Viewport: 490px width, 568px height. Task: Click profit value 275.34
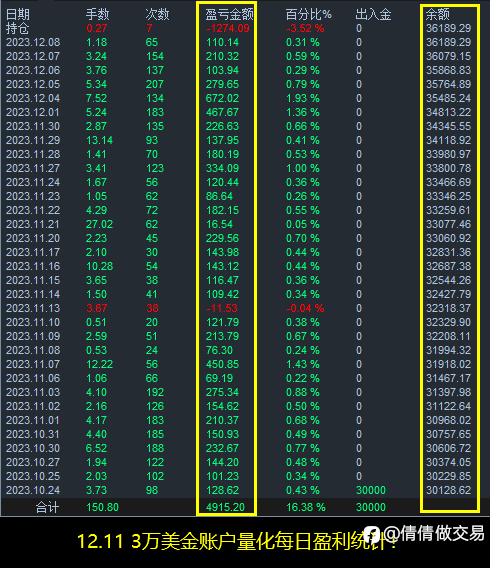[222, 393]
